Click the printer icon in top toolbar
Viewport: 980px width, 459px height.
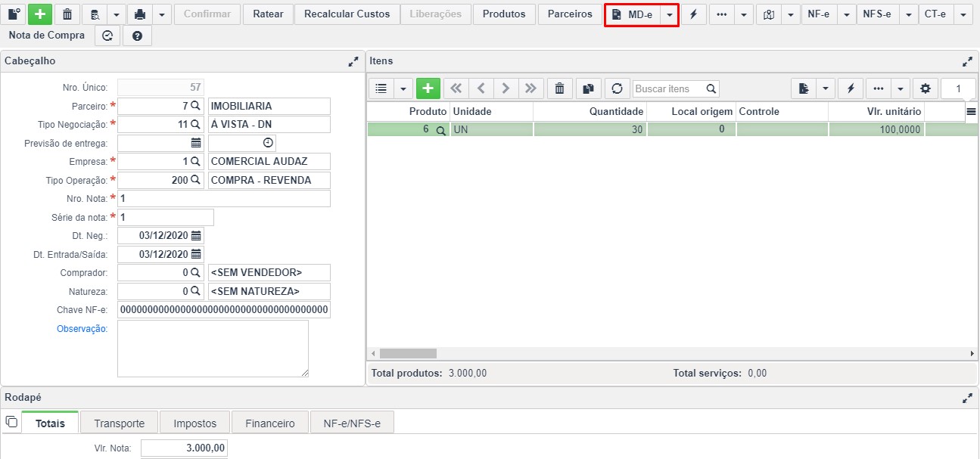[140, 14]
